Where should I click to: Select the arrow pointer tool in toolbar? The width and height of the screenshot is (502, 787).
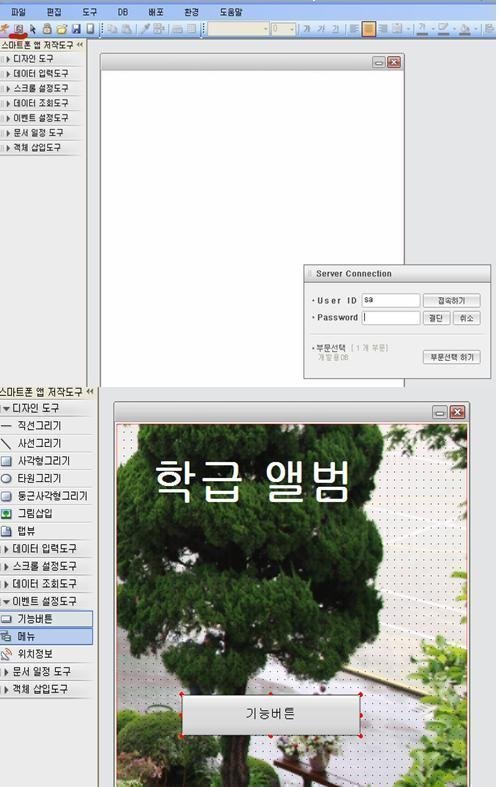[33, 29]
